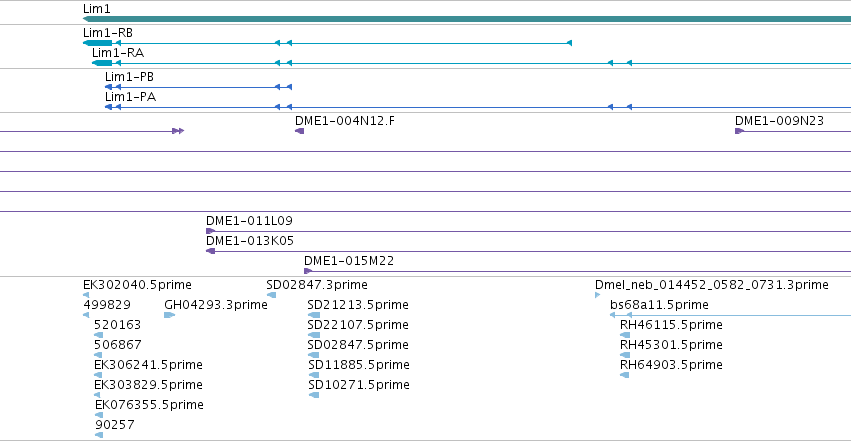The image size is (851, 441).
Task: Select the EK302040.5prime EST label
Action: (x=137, y=285)
